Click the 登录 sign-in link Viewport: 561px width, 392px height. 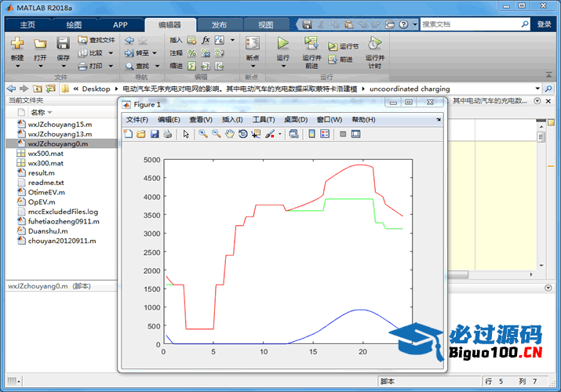[x=544, y=24]
